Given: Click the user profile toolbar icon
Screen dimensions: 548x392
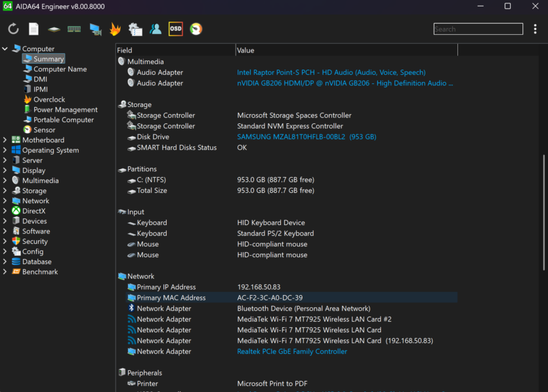Looking at the screenshot, I should 156,29.
